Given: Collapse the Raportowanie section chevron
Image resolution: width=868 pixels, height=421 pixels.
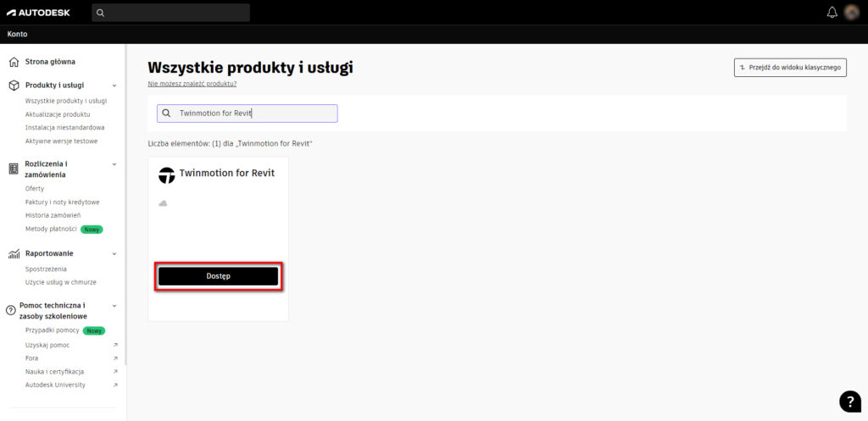Looking at the screenshot, I should coord(114,254).
